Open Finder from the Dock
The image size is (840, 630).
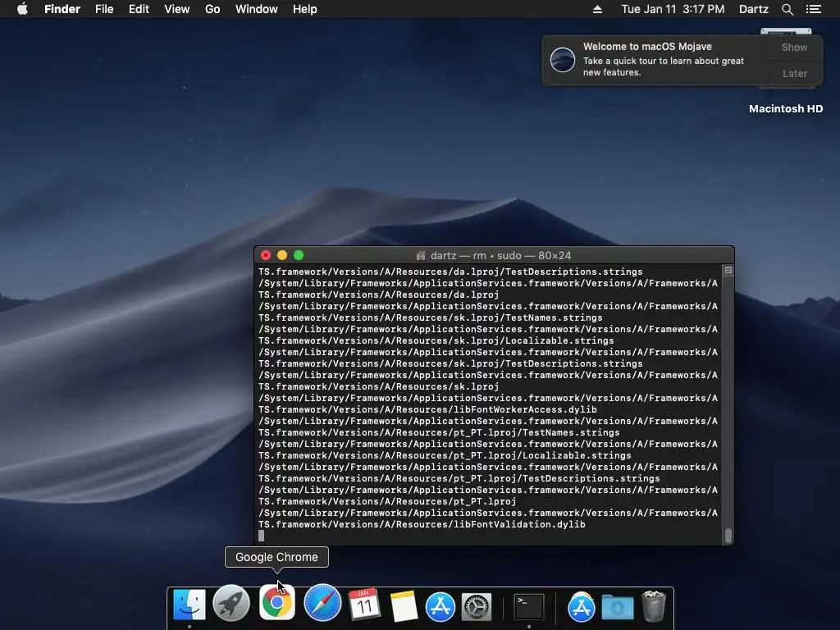click(189, 605)
